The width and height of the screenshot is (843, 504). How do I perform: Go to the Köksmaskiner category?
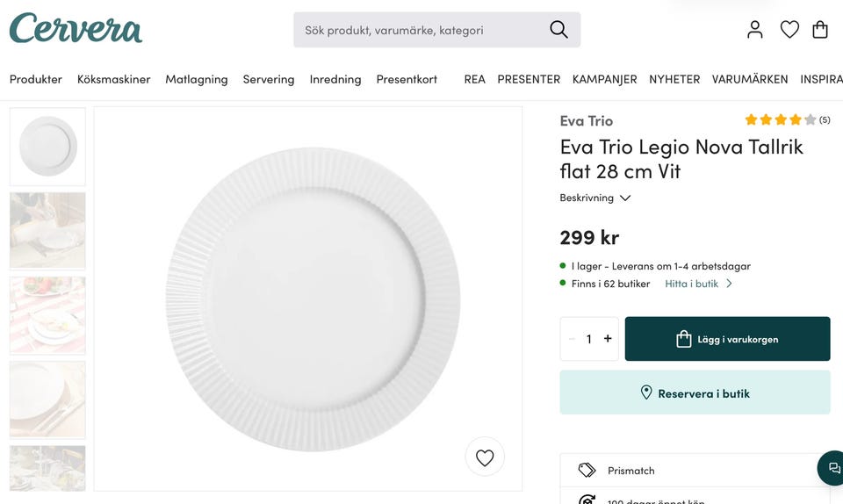coord(114,79)
